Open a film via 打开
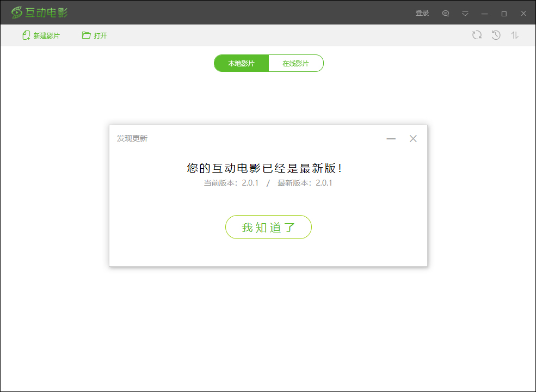The width and height of the screenshot is (536, 392). click(x=94, y=35)
